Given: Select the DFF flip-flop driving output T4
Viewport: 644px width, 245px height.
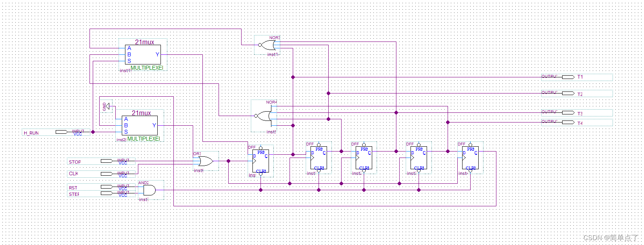Looking at the screenshot, I should [x=419, y=158].
